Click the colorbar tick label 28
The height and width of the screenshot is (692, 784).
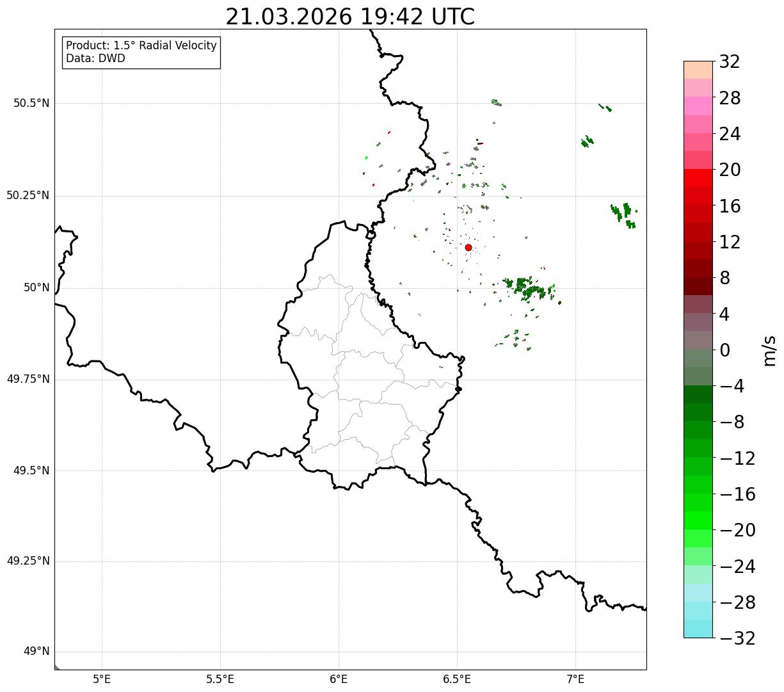coord(730,98)
